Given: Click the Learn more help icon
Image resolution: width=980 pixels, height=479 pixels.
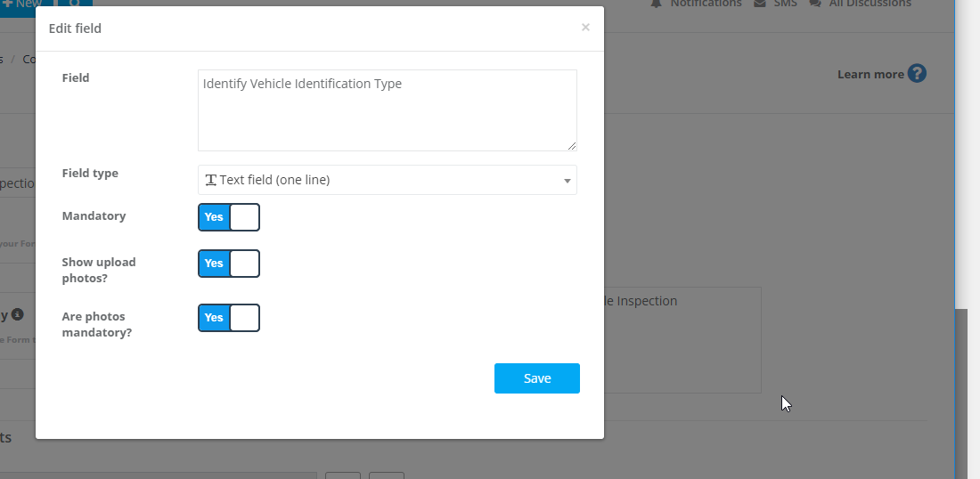Looking at the screenshot, I should 917,74.
